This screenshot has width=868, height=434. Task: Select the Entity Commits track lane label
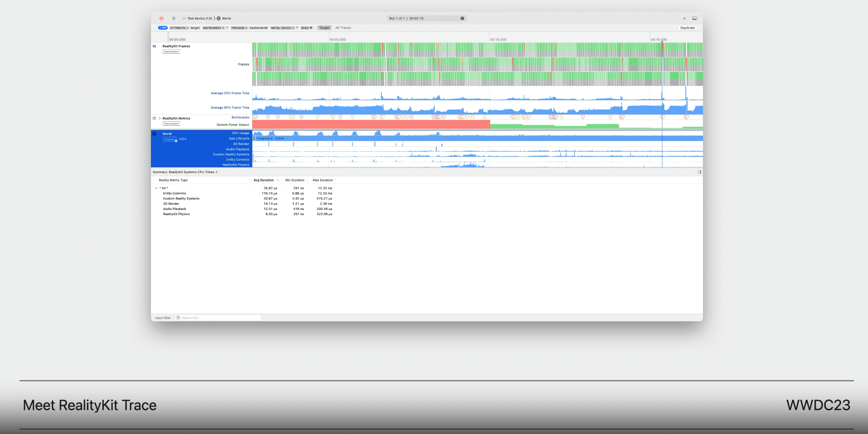click(238, 160)
